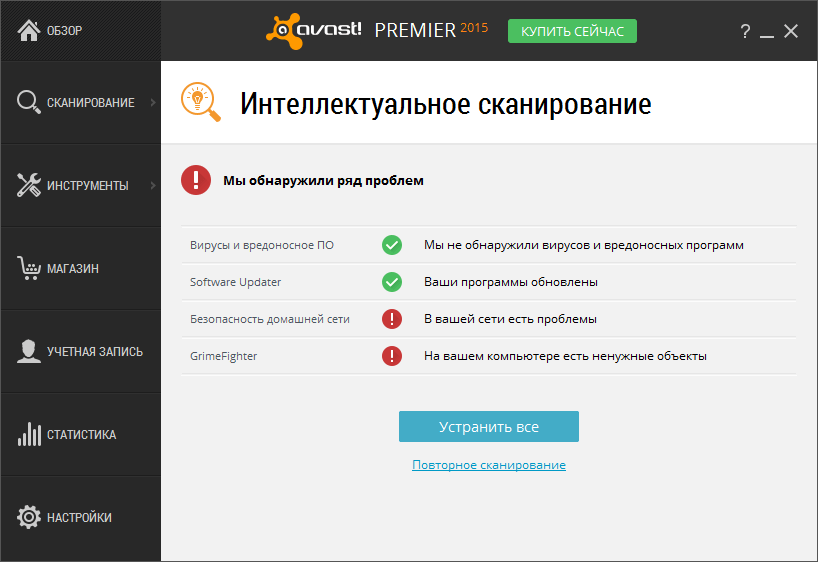Select the Software Updater row label
The height and width of the screenshot is (562, 818).
pos(235,282)
